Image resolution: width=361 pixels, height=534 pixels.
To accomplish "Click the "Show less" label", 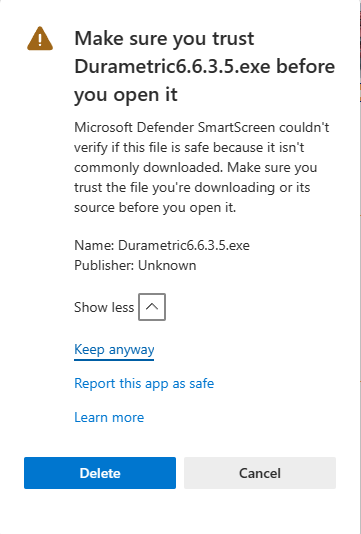I will tap(104, 307).
